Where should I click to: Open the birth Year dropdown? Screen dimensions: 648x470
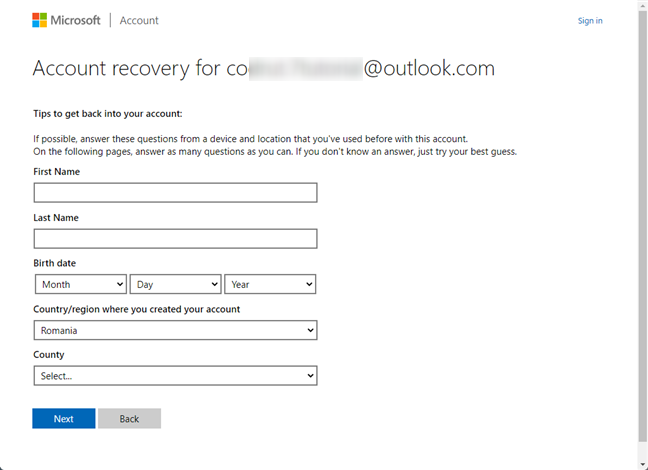270,284
